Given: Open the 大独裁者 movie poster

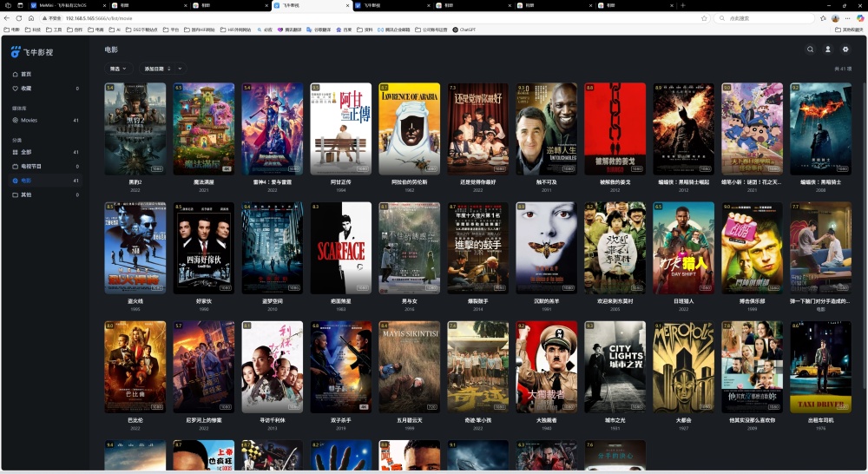Looking at the screenshot, I should (546, 366).
